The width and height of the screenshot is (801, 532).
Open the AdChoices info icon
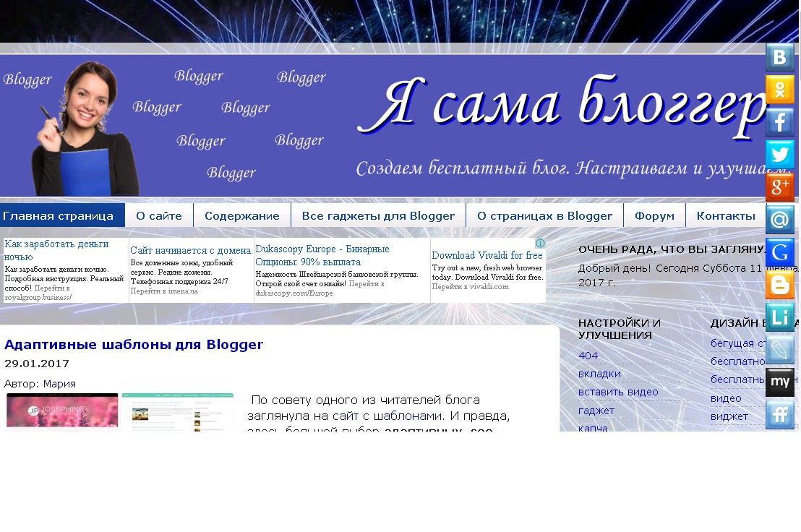(x=540, y=243)
